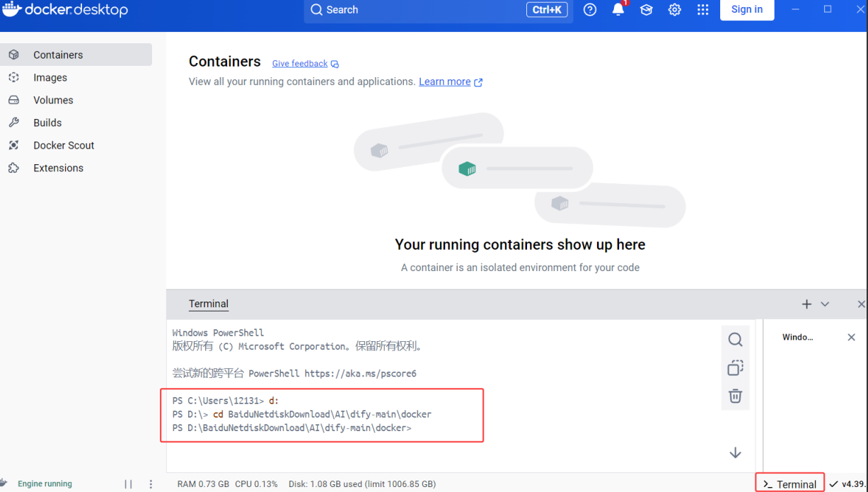Select the Terminal tab in panel
The image size is (868, 492).
[209, 304]
